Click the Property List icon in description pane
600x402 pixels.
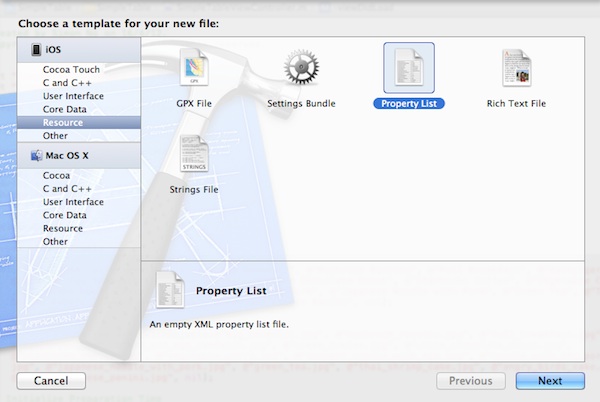pos(169,291)
